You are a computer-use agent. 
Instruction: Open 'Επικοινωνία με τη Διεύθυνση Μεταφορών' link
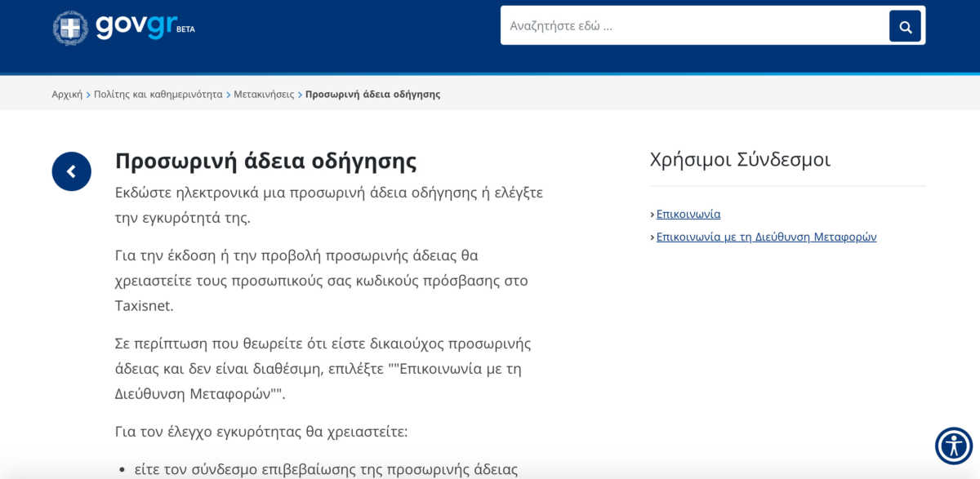coord(766,237)
